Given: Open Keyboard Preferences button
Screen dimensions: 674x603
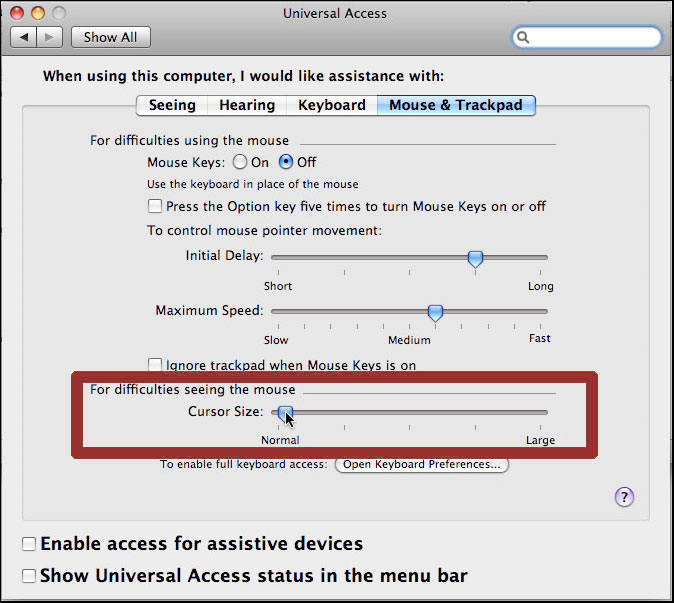Looking at the screenshot, I should coord(422,465).
